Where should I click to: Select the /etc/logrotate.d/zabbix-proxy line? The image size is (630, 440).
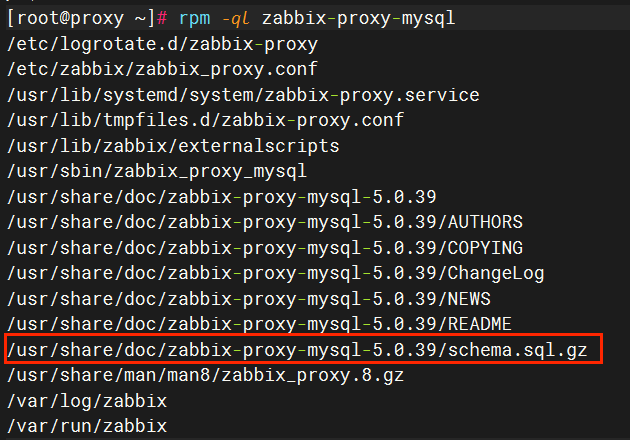tap(162, 44)
